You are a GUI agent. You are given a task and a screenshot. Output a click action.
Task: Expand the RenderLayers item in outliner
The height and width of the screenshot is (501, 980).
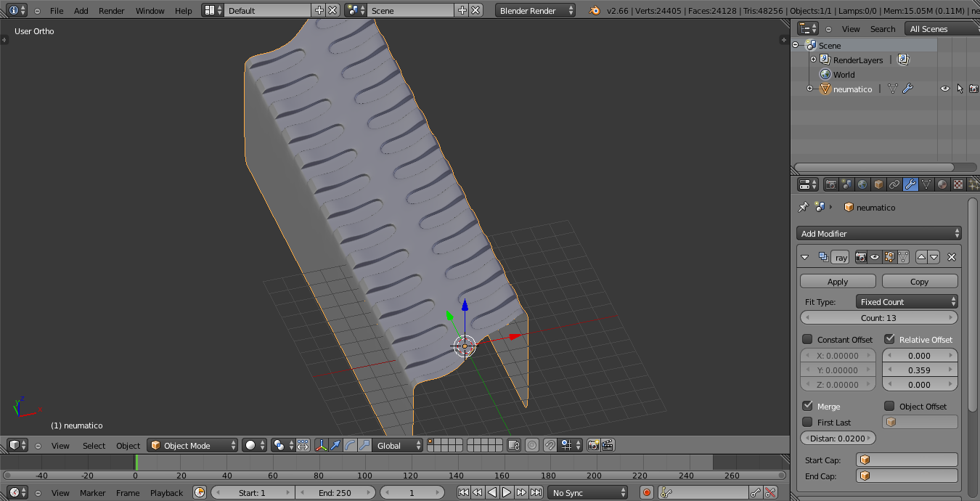[813, 60]
